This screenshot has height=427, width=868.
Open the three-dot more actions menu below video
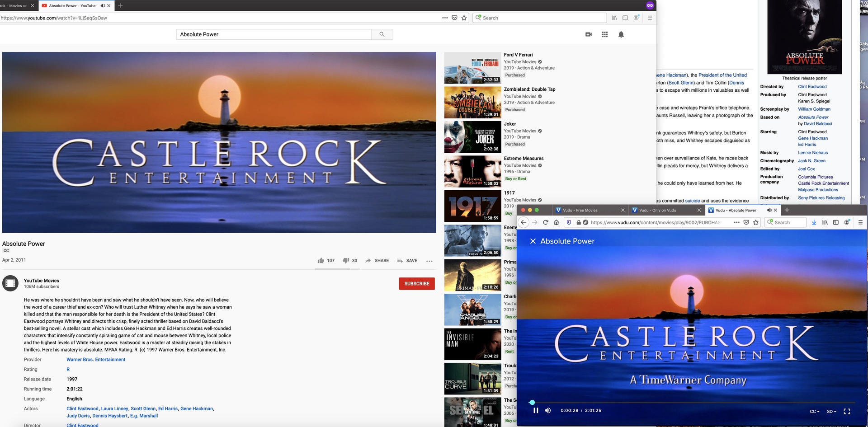(x=429, y=261)
